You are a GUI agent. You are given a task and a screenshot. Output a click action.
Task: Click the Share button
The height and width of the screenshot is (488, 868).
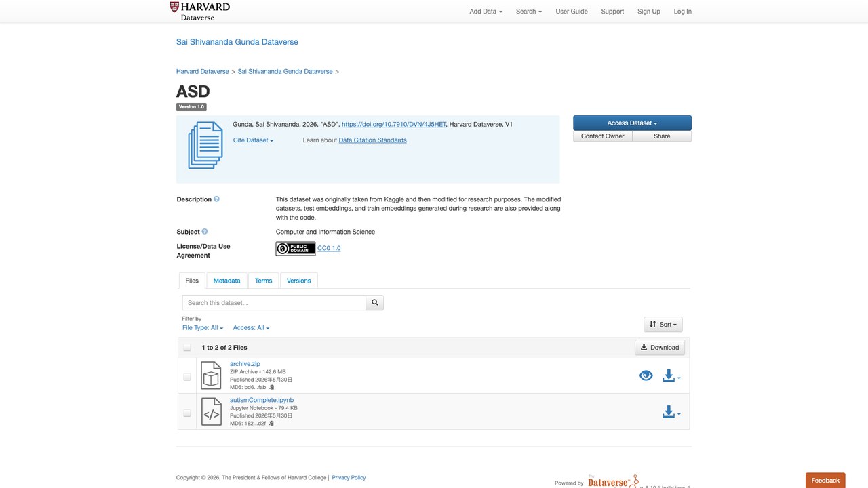(x=662, y=136)
